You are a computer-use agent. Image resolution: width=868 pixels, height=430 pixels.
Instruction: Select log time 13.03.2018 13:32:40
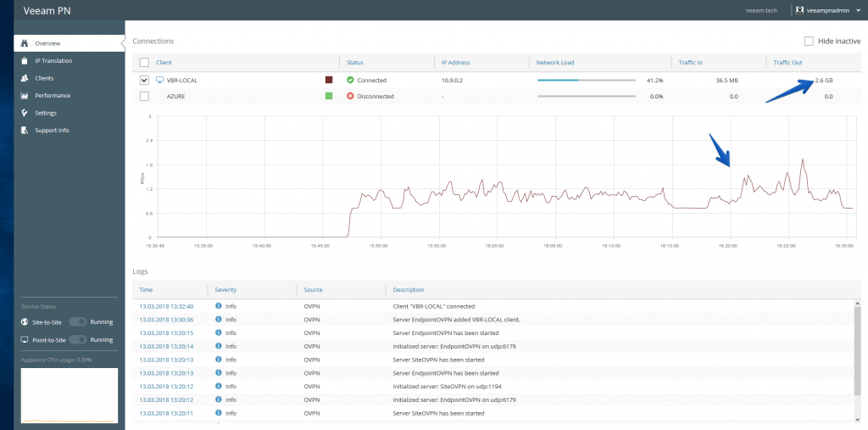[166, 306]
